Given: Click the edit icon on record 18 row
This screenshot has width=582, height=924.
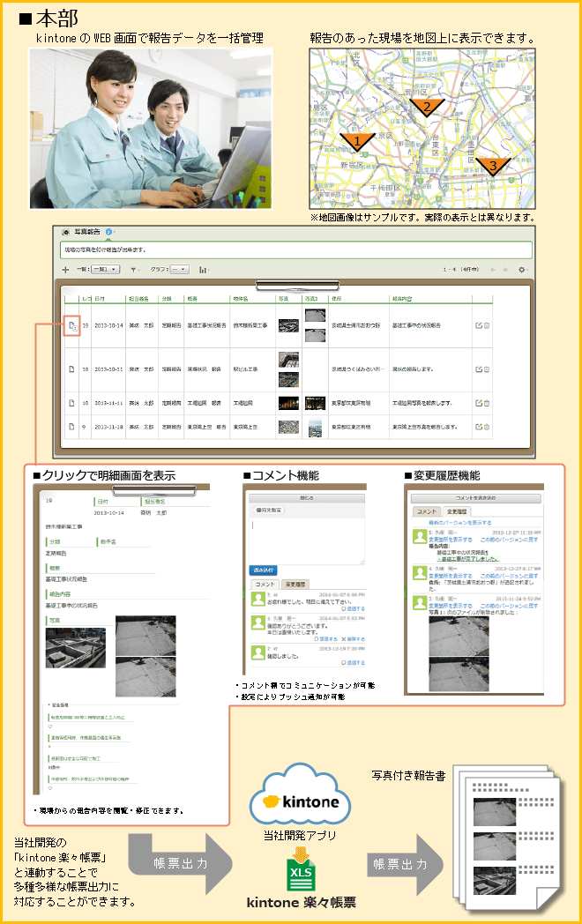Looking at the screenshot, I should pyautogui.click(x=479, y=369).
